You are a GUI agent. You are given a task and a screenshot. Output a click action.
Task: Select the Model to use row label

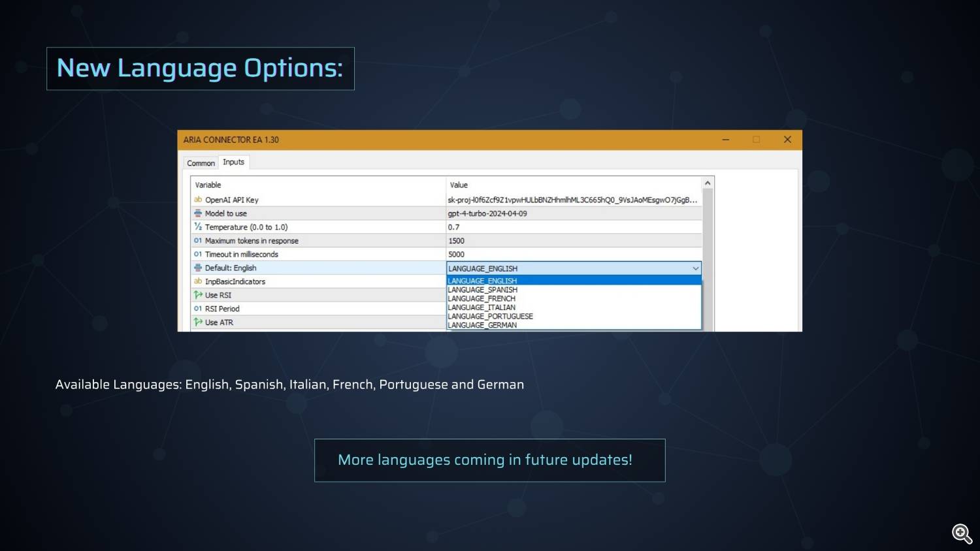pyautogui.click(x=226, y=213)
